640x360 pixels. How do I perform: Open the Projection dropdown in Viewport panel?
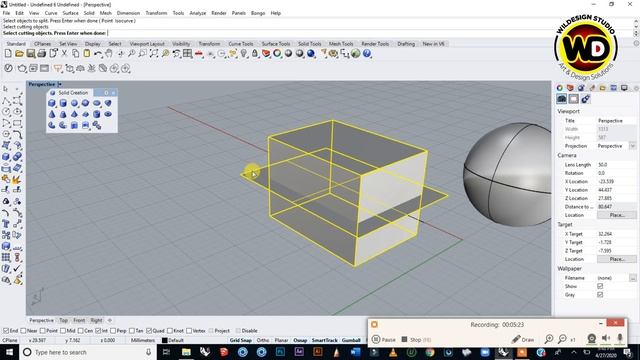633,146
